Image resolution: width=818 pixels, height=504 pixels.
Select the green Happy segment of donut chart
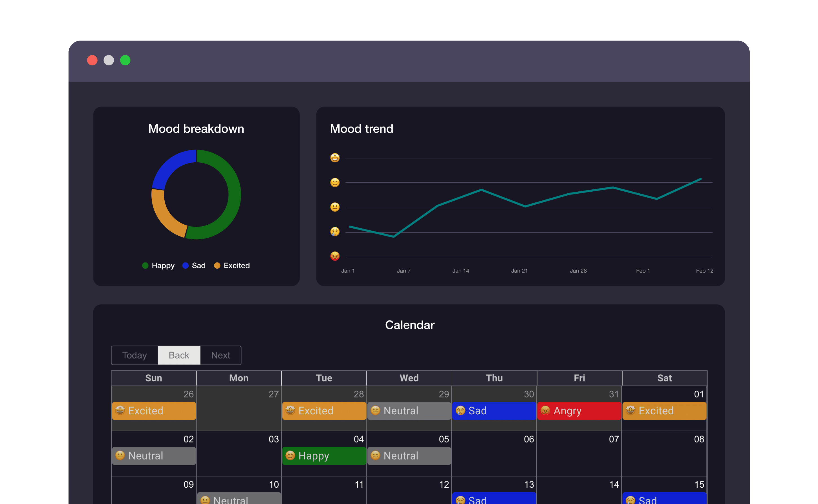point(234,195)
